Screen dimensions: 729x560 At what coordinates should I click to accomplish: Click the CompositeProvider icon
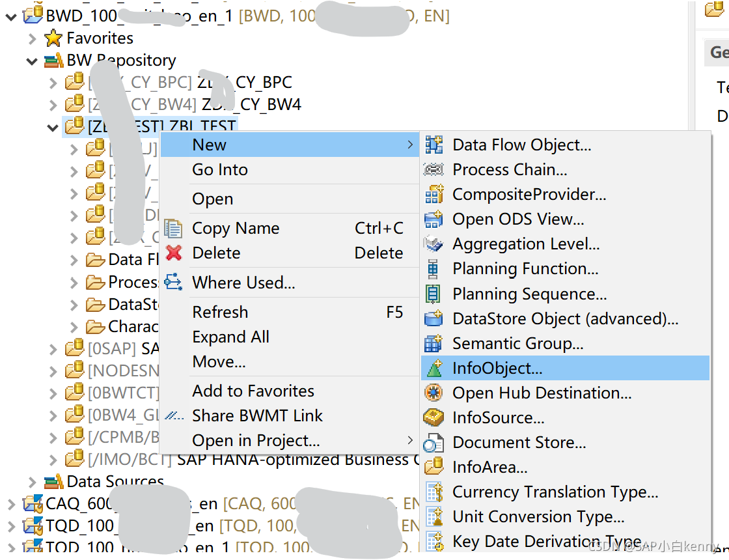pyautogui.click(x=433, y=195)
